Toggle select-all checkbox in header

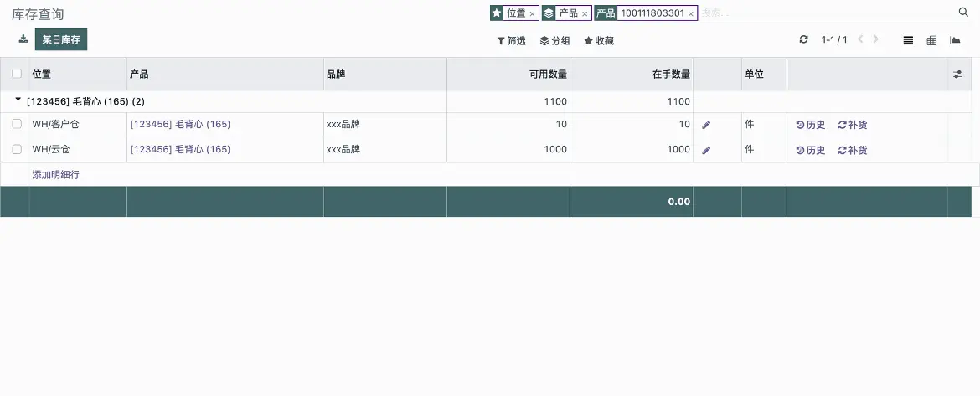[x=17, y=74]
